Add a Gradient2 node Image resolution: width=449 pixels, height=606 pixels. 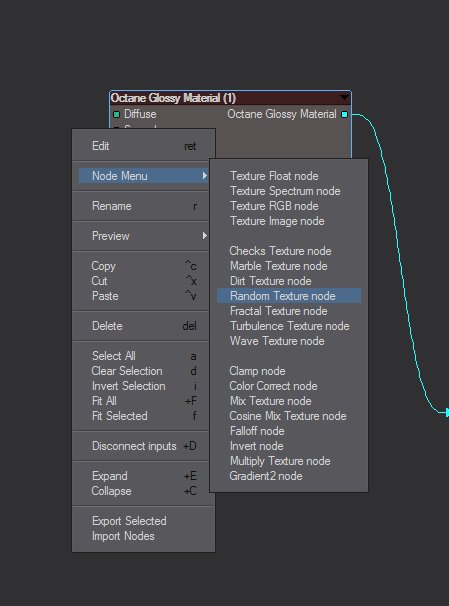tap(289, 476)
